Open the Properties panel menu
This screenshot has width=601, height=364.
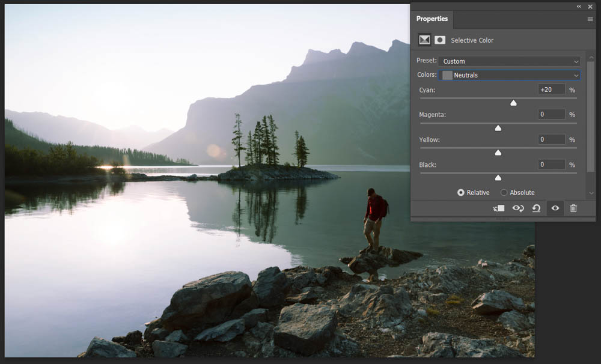pos(590,19)
